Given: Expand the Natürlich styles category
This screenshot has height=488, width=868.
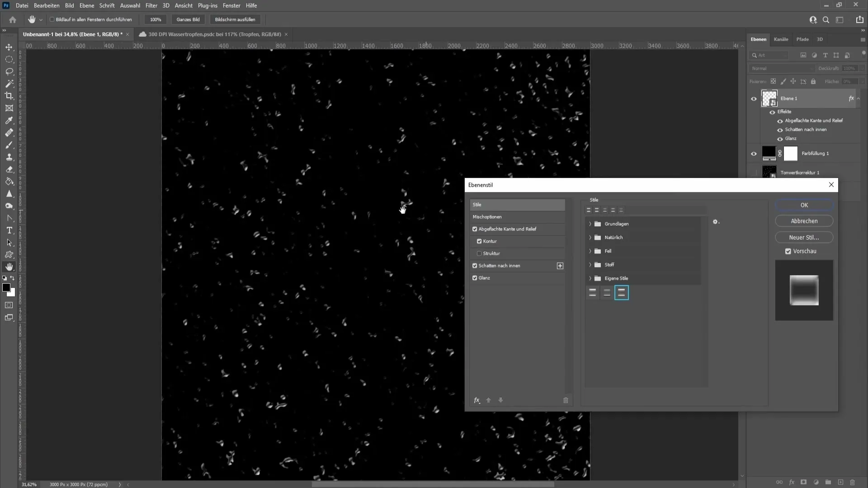Looking at the screenshot, I should 590,237.
